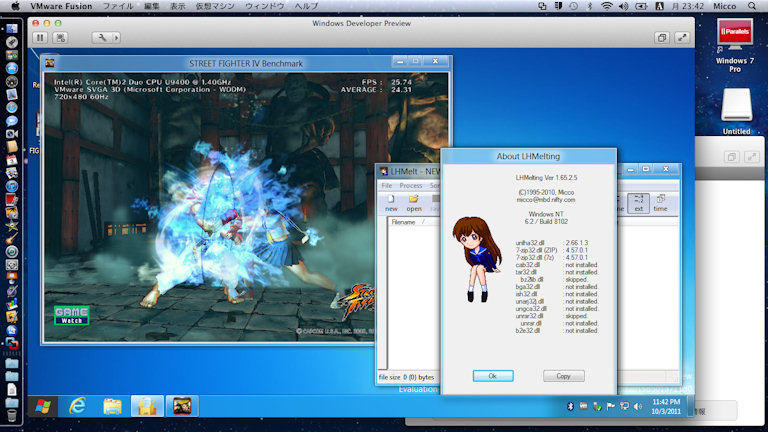Click the anime girl image in About dialog
Viewport: 768px width, 432px height.
[x=476, y=259]
